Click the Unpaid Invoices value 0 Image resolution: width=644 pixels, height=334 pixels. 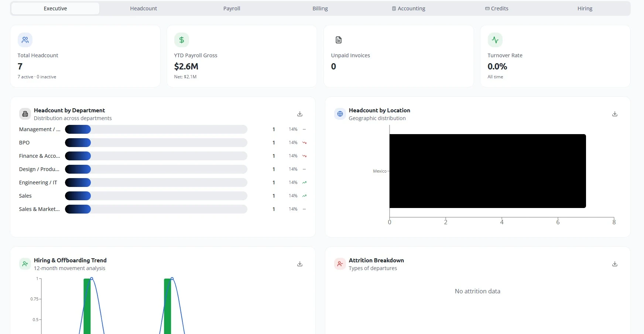333,67
